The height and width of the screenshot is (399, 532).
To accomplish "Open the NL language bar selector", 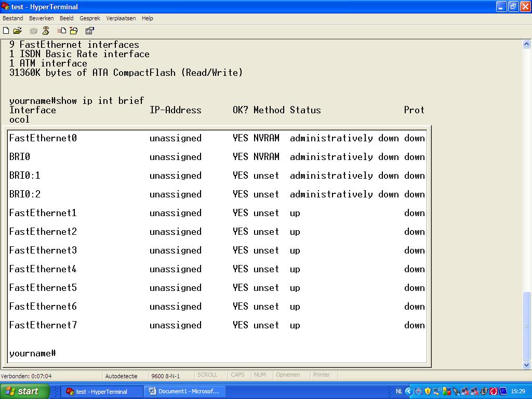I will (x=399, y=391).
